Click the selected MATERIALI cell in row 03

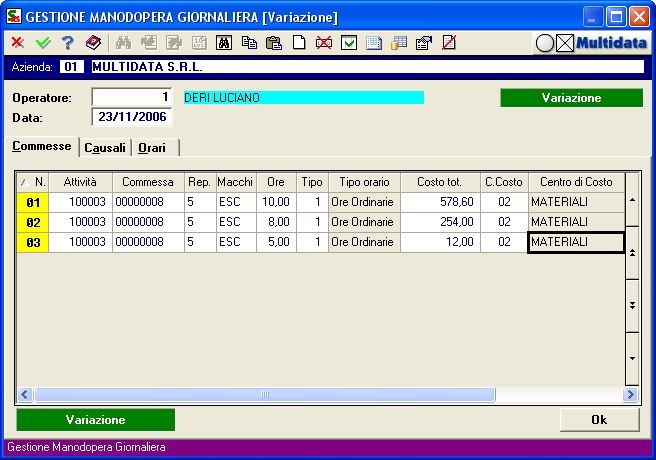point(577,243)
